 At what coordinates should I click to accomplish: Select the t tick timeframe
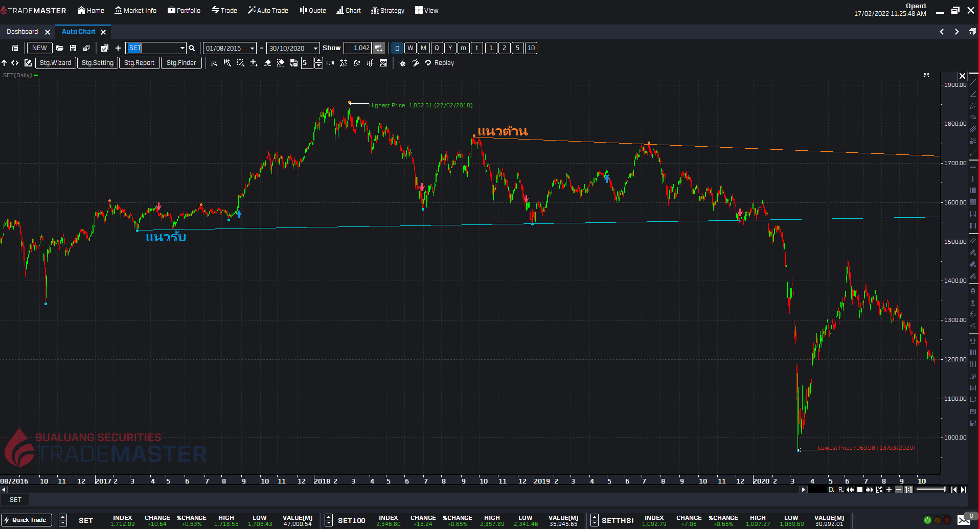click(477, 48)
